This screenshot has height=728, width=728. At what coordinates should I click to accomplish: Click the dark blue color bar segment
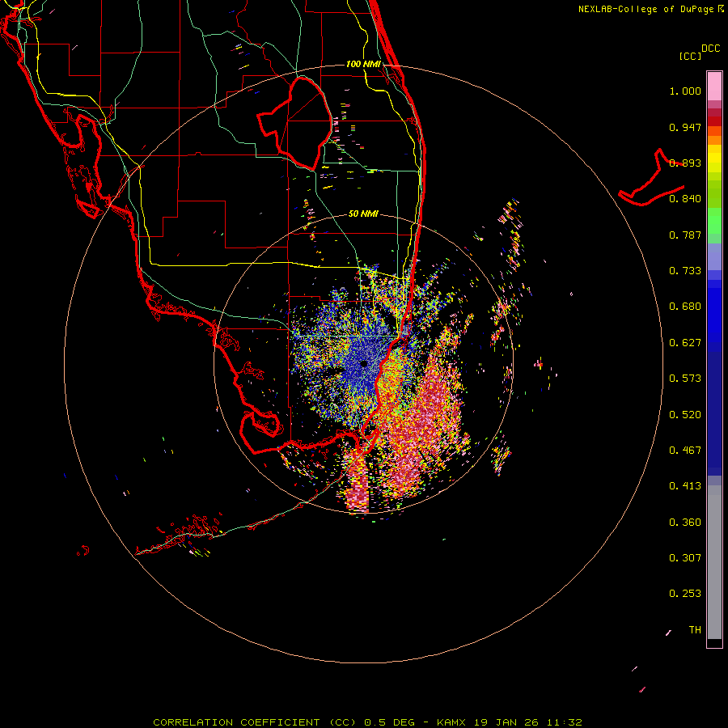(714, 413)
